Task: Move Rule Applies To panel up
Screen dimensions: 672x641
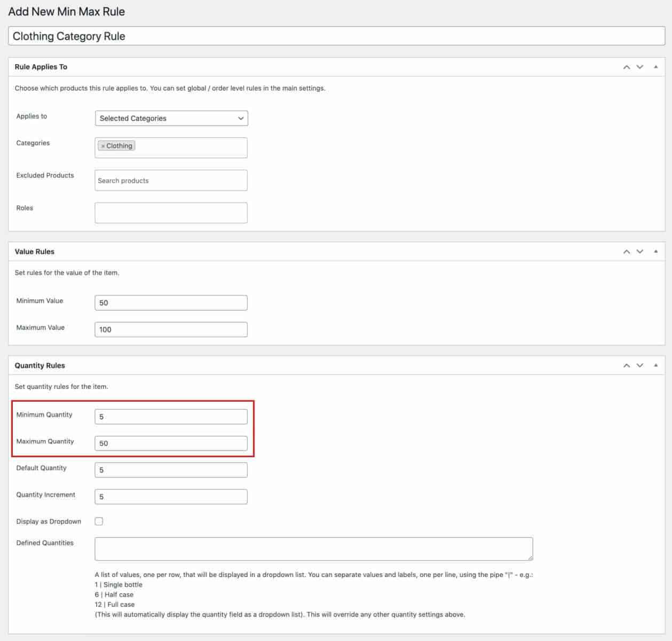Action: (x=627, y=67)
